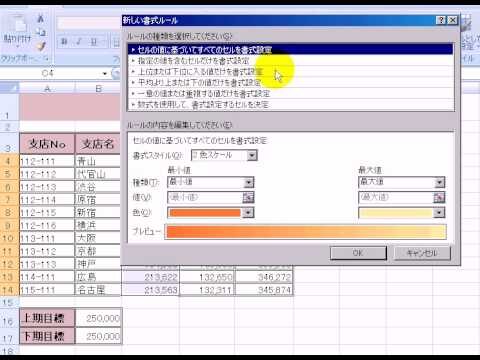Click the pale yellow maximum color swatch
The height and width of the screenshot is (360, 480).
click(x=396, y=213)
